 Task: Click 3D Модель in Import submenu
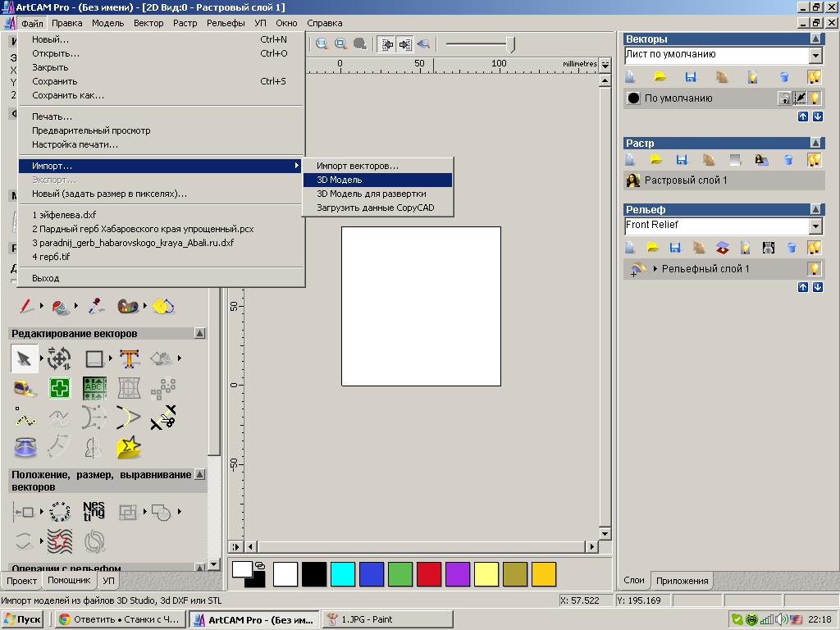[377, 180]
